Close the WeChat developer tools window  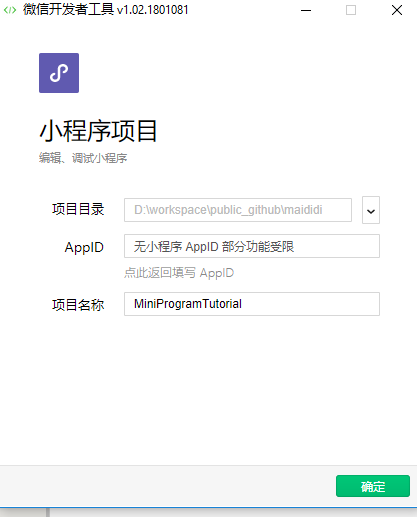(397, 10)
